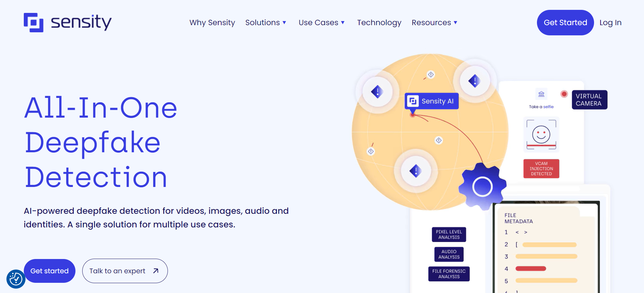Click the FILE METADATA heading
The height and width of the screenshot is (293, 644).
click(x=519, y=218)
